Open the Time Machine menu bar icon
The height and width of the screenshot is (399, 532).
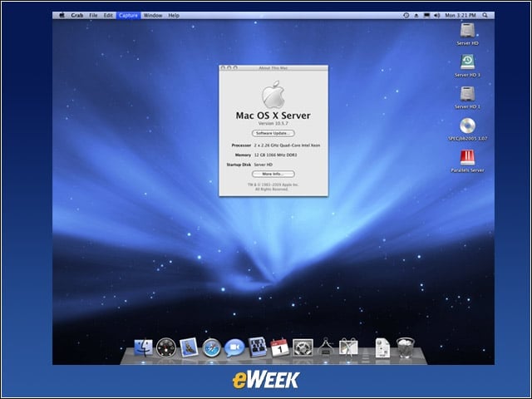pyautogui.click(x=406, y=15)
